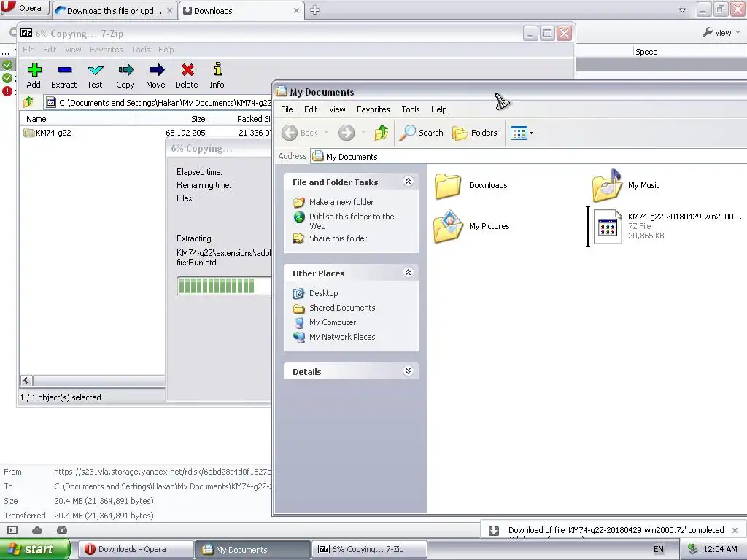
Task: Click the Move icon in 7-Zip toolbar
Action: coord(156,75)
